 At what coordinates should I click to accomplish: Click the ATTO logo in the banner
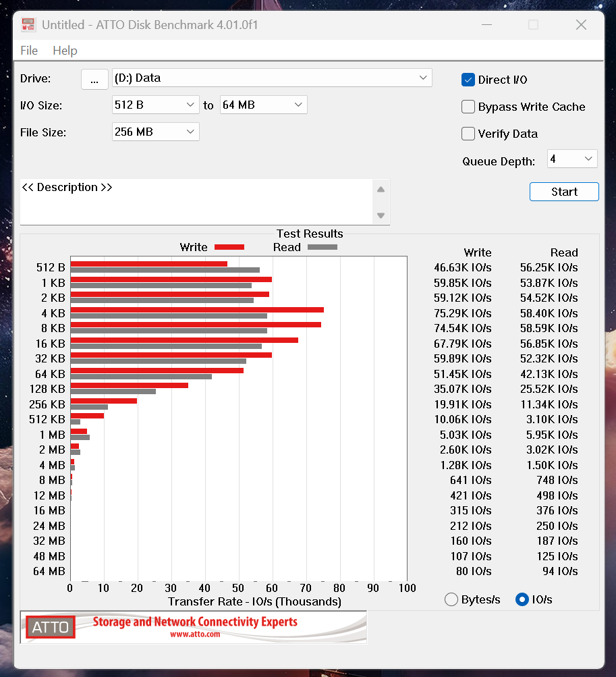tap(51, 627)
